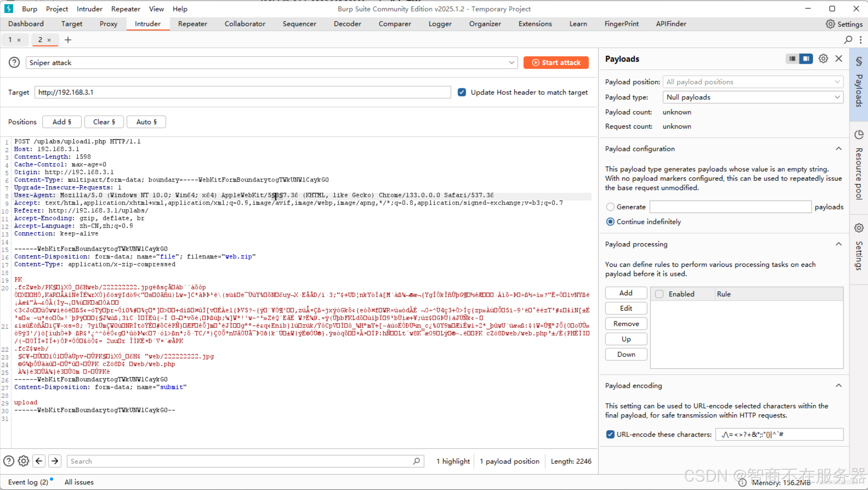868x490 pixels.
Task: Go to previous match with back arrow
Action: (39, 461)
